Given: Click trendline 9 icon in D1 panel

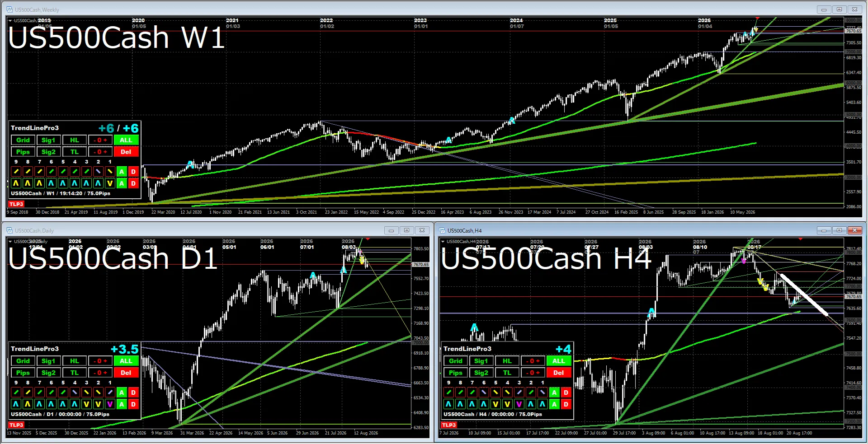Looking at the screenshot, I should (x=16, y=393).
